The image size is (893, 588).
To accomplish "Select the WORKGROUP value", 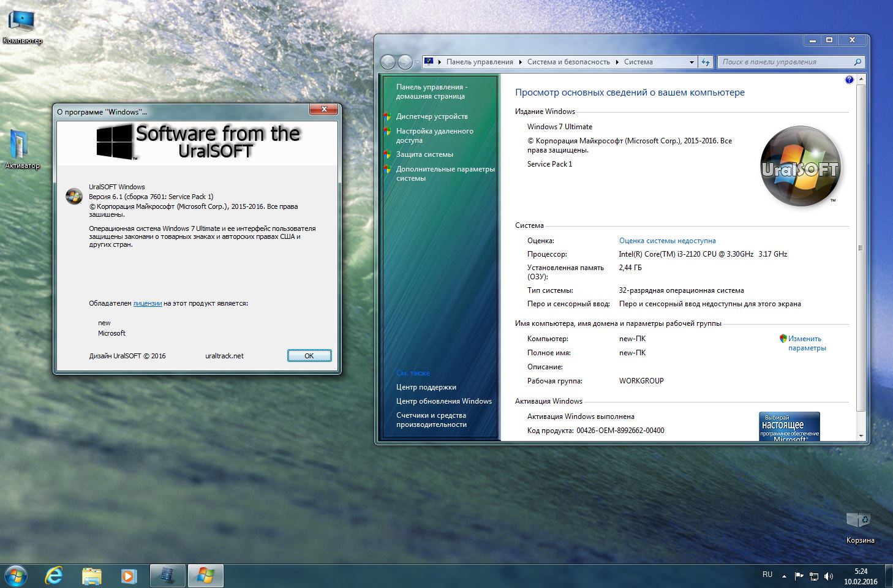I will [641, 380].
